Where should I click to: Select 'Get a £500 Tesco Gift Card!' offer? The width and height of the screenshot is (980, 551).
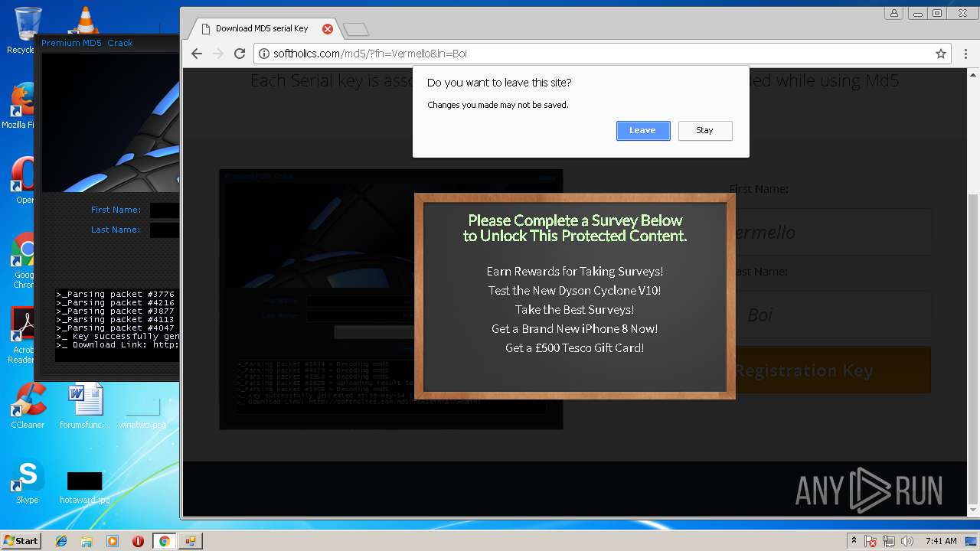(575, 348)
